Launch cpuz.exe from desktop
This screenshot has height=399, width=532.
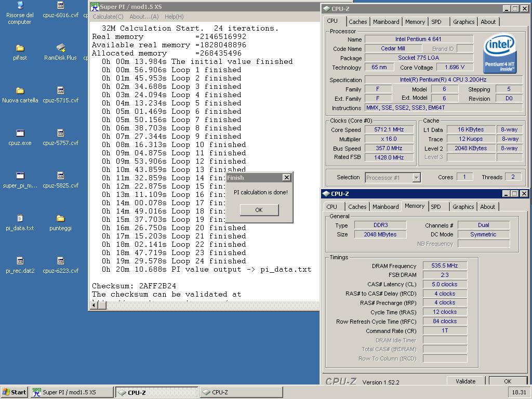[20, 137]
